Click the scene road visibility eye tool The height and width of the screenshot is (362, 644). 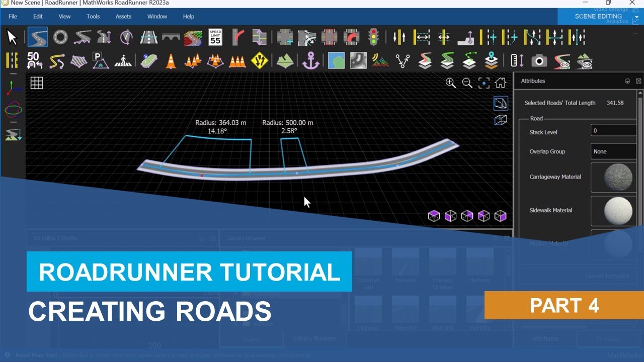pos(562,61)
